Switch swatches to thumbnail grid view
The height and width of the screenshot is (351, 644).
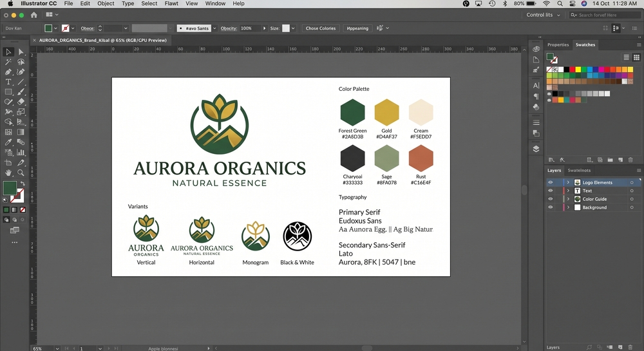click(x=636, y=57)
